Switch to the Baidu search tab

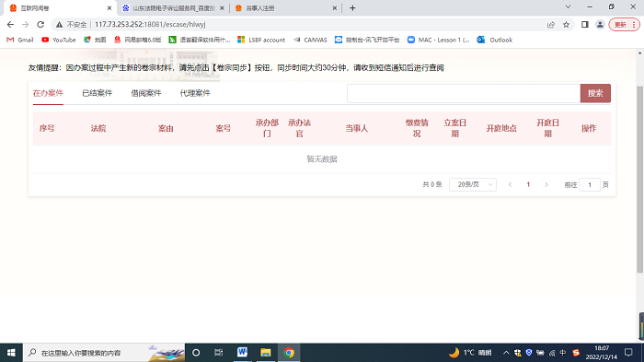[x=173, y=7]
